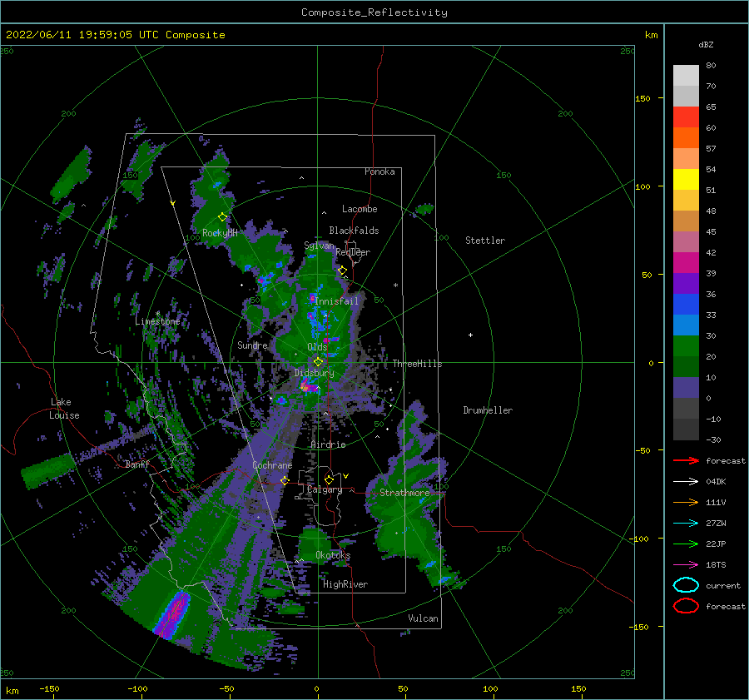This screenshot has height=700, width=749.
Task: Click the ThreeHills city label
Action: pyautogui.click(x=417, y=364)
